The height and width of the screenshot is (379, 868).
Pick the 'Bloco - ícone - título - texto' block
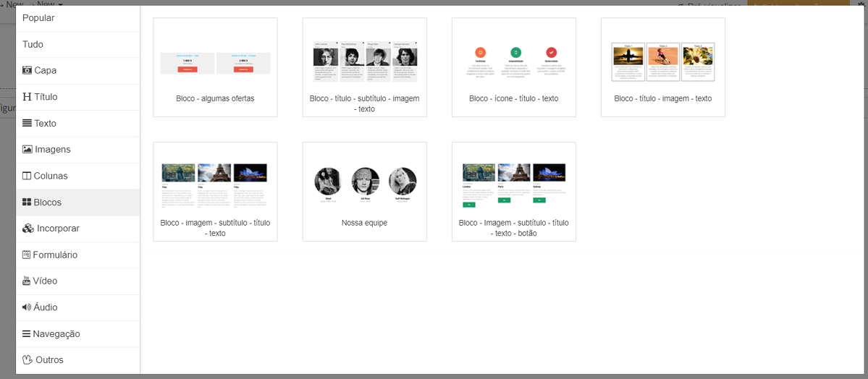(x=513, y=67)
